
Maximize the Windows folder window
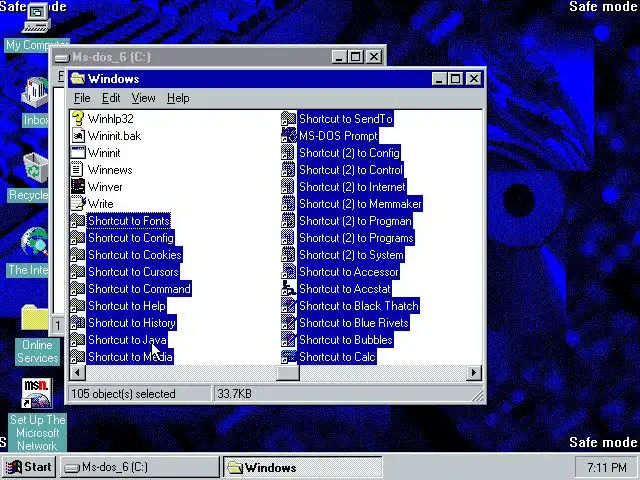point(455,78)
